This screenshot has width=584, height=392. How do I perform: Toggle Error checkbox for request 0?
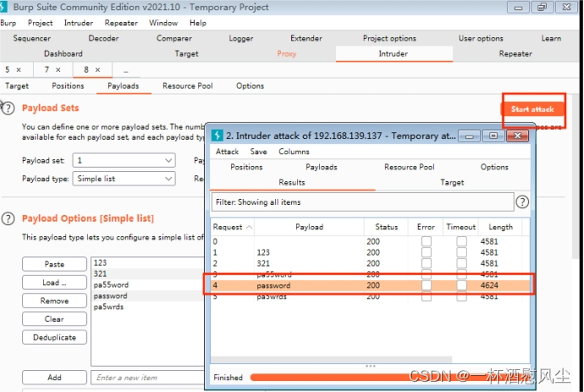(426, 241)
